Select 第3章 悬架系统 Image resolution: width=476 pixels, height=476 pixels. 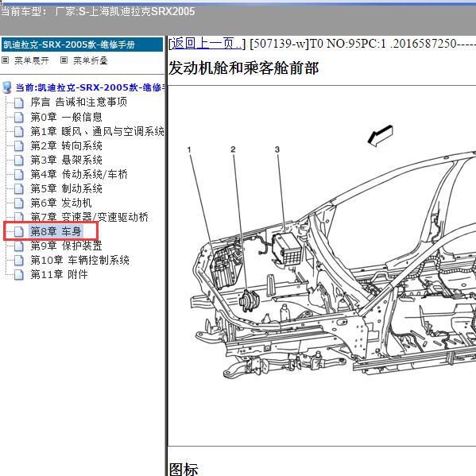(66, 160)
